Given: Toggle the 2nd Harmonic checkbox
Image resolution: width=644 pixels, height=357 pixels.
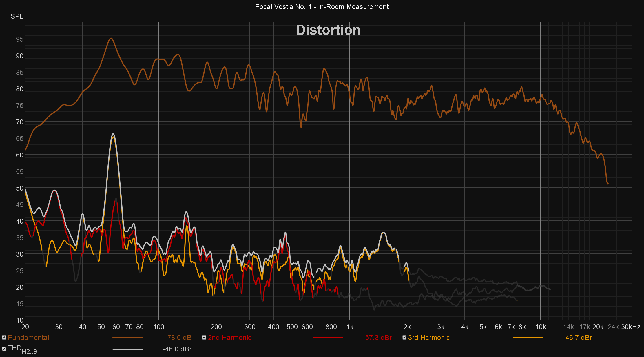Looking at the screenshot, I should (204, 337).
